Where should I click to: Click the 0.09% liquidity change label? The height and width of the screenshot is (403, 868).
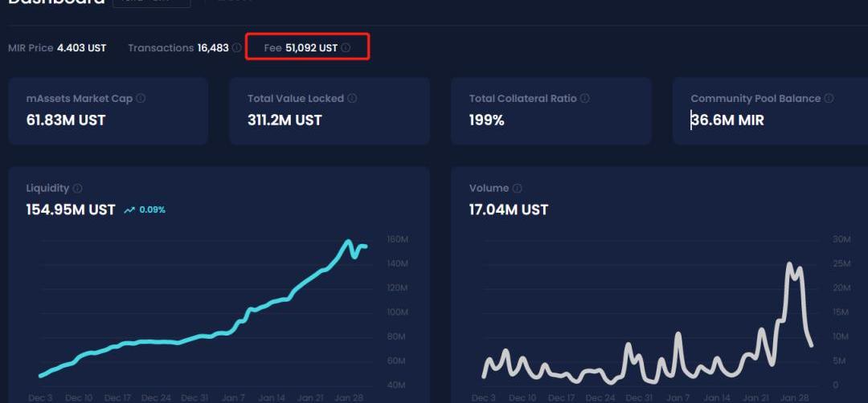tap(152, 210)
